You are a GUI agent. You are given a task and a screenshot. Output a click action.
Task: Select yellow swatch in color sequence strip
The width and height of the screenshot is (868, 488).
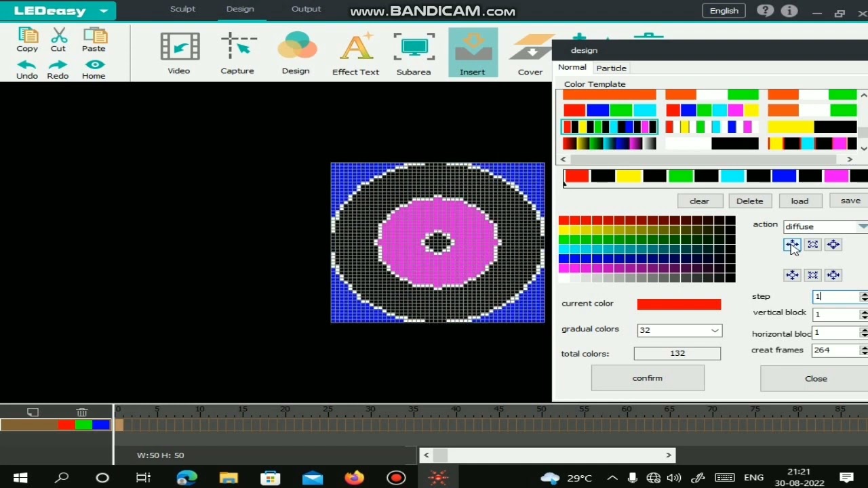pos(629,176)
